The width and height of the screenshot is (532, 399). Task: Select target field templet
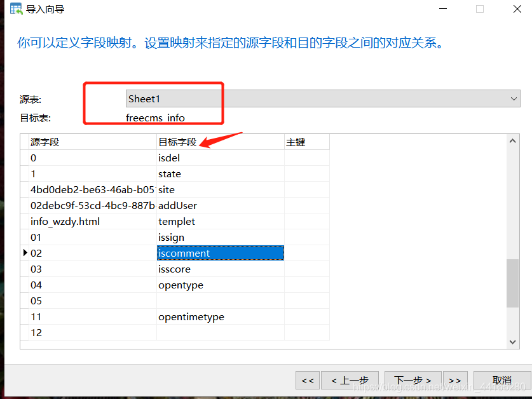(x=221, y=222)
